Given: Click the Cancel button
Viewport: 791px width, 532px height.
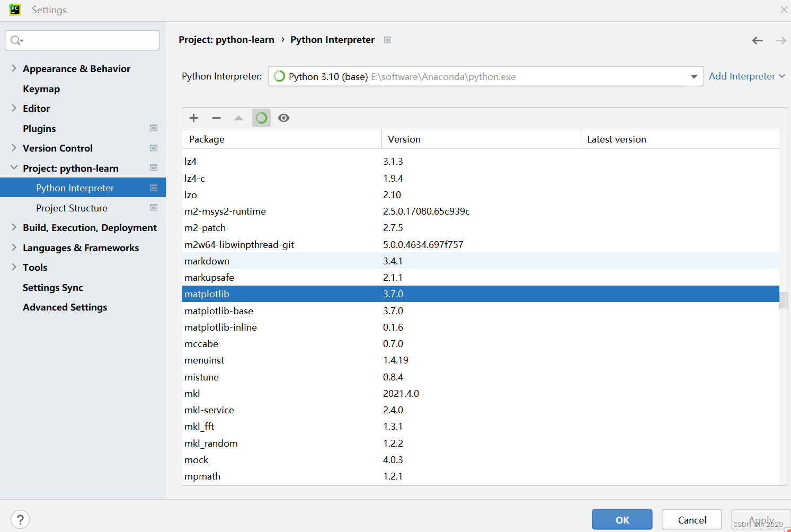Looking at the screenshot, I should pos(691,519).
